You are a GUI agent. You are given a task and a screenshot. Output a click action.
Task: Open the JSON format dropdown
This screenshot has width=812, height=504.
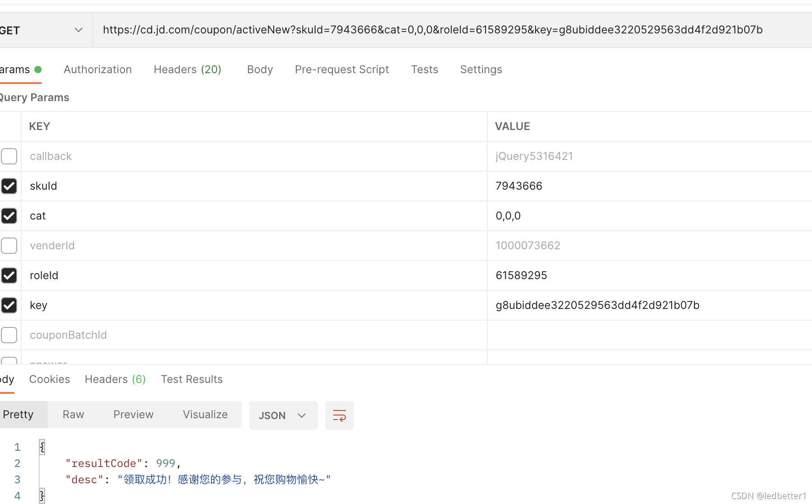(x=283, y=415)
